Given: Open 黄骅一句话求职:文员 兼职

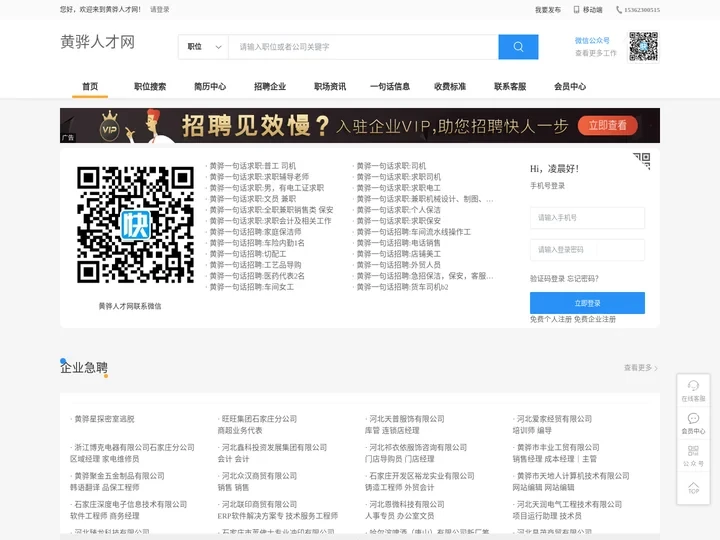Looking at the screenshot, I should pyautogui.click(x=253, y=199).
